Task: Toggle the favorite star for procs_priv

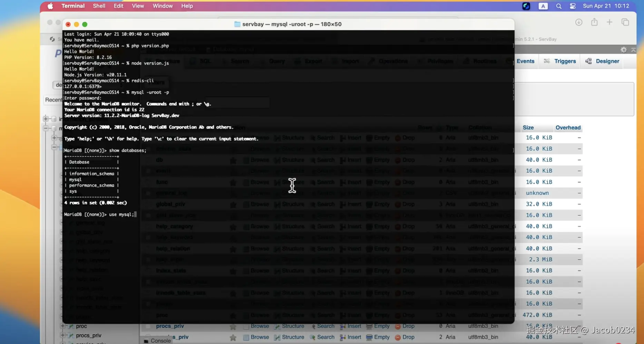Action: pyautogui.click(x=233, y=326)
